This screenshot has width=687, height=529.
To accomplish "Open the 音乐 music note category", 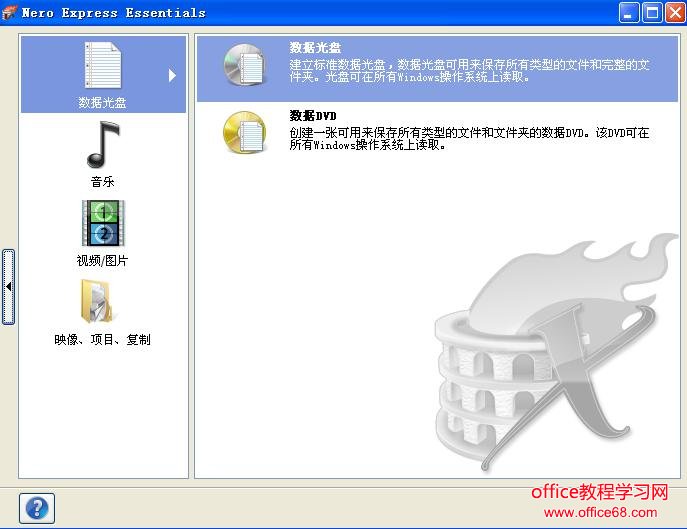I will pos(103,145).
